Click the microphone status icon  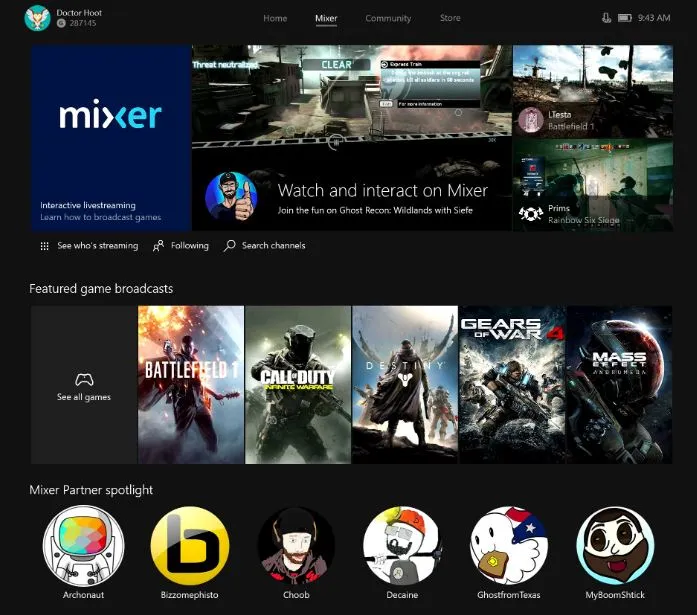pos(606,18)
